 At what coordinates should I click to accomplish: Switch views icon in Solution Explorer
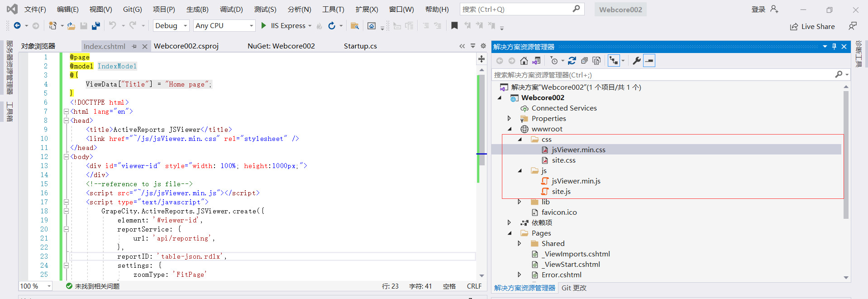click(x=536, y=61)
